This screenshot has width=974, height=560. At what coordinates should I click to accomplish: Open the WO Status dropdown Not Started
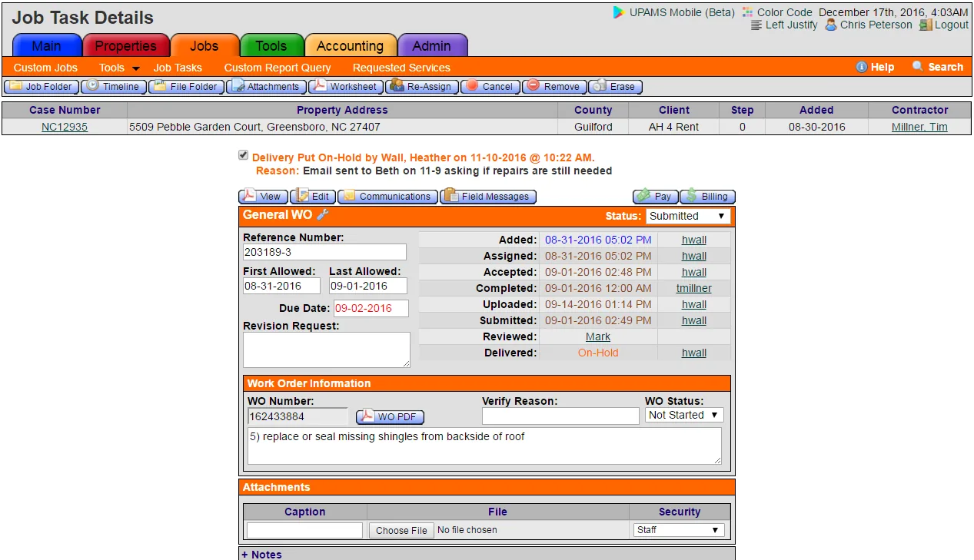pos(684,415)
